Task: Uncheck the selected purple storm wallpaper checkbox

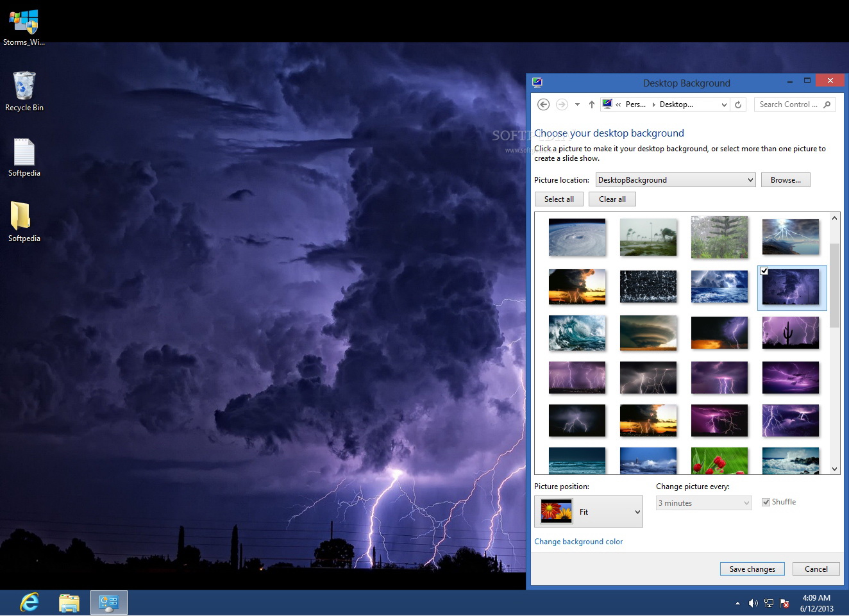Action: coord(764,271)
